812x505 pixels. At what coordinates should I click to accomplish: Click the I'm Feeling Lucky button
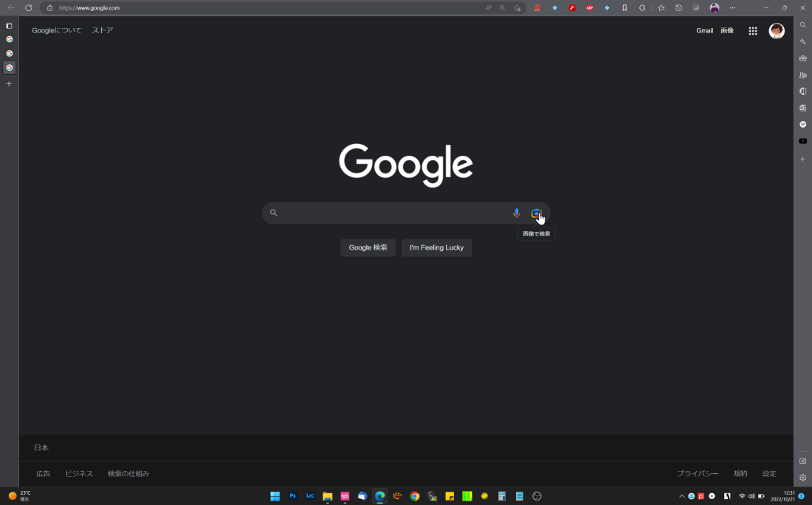(436, 247)
